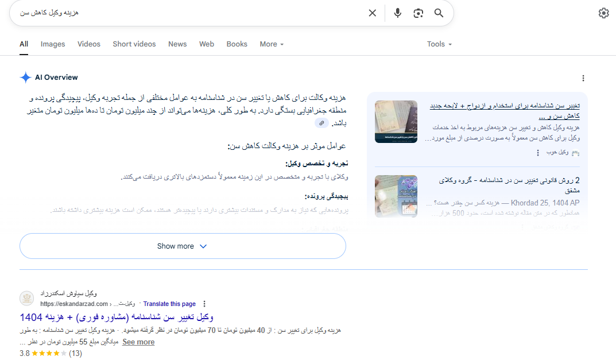Image resolution: width=616 pixels, height=364 pixels.
Task: Click the eskandarzad.com URL breadcrumb
Action: coord(88,304)
